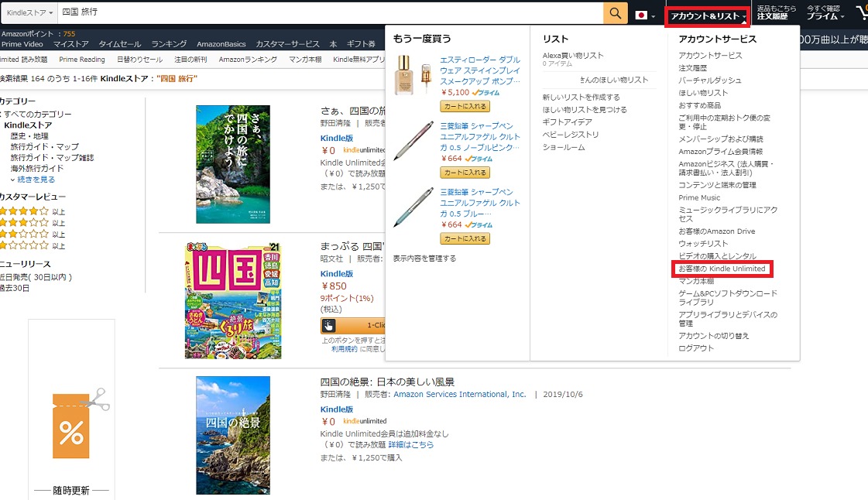The height and width of the screenshot is (500, 868).
Task: Add ブルー mechanical pencil to cart
Action: pos(465,238)
